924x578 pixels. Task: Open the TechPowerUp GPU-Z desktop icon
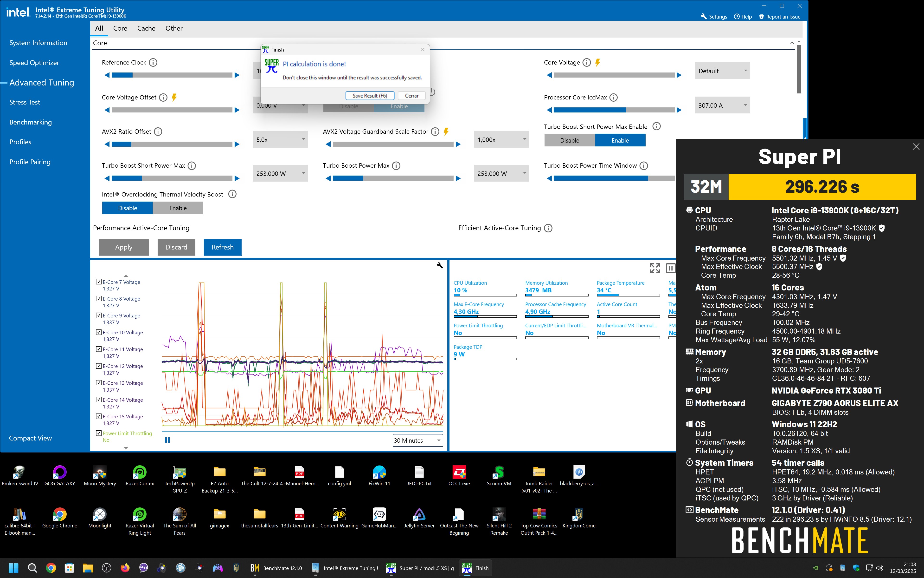click(180, 479)
